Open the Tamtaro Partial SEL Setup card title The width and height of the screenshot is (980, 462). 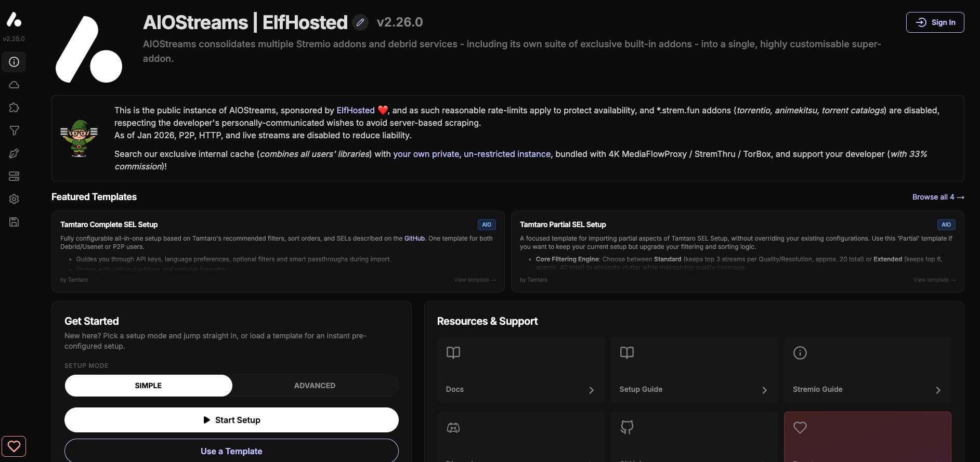[x=563, y=225]
